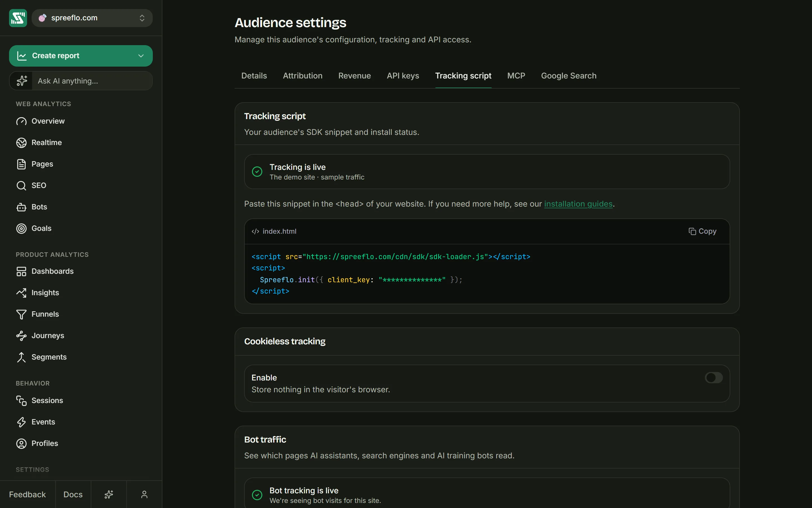The image size is (812, 508).
Task: Open the Overview gauge icon
Action: click(21, 121)
